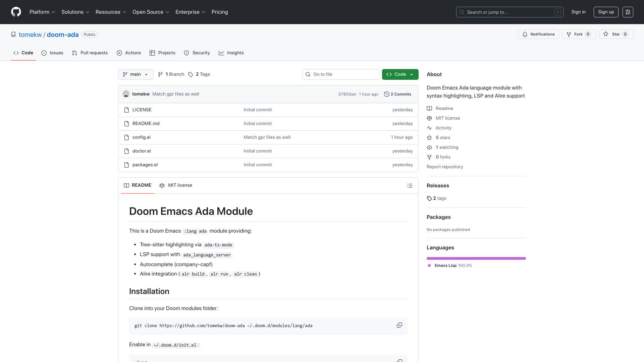Viewport: 644px width, 362px height.
Task: Expand the main branch dropdown
Action: pos(136,74)
